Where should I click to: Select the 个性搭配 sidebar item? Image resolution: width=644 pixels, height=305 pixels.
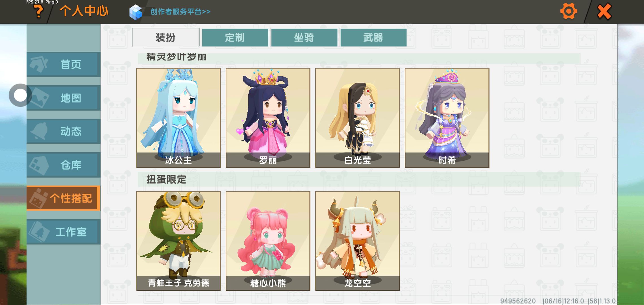click(x=64, y=198)
